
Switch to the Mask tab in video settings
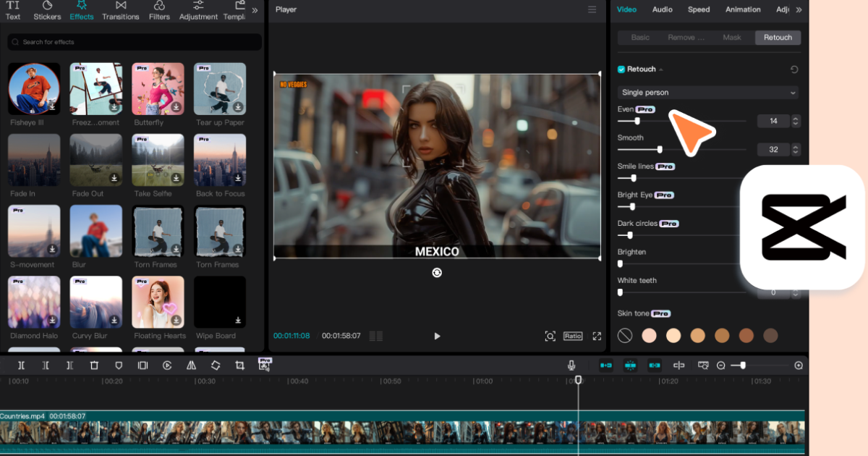pos(731,37)
